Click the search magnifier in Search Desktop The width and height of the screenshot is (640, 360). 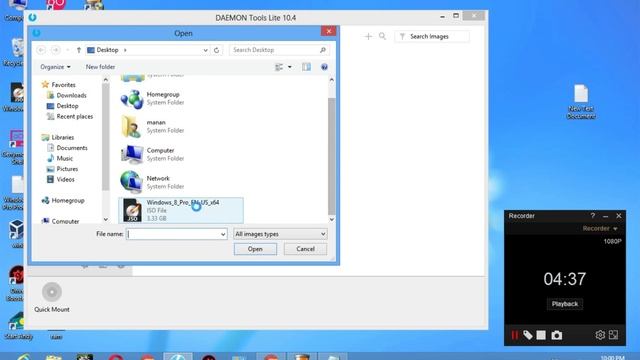322,50
